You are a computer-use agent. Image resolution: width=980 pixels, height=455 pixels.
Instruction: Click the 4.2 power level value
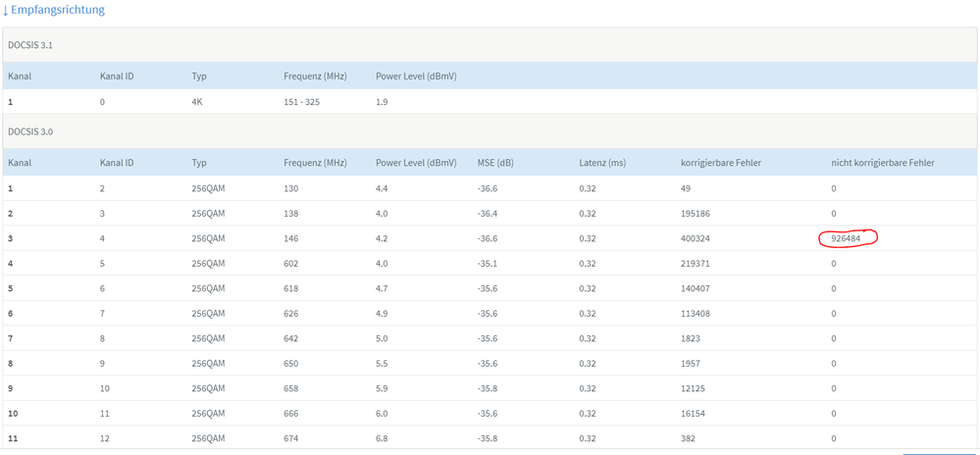pos(382,238)
